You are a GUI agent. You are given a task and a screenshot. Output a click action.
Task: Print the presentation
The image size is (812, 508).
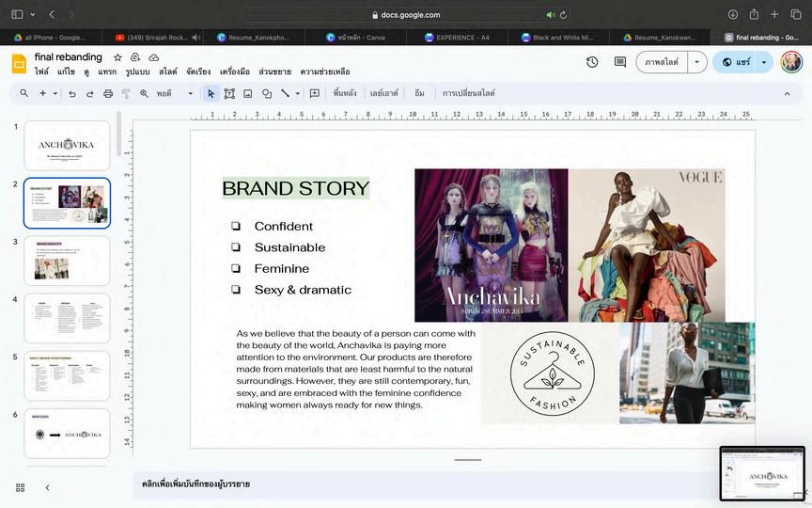(x=108, y=94)
